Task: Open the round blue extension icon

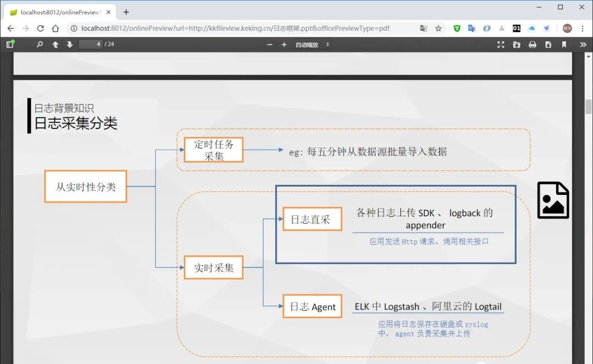Action: click(x=486, y=29)
